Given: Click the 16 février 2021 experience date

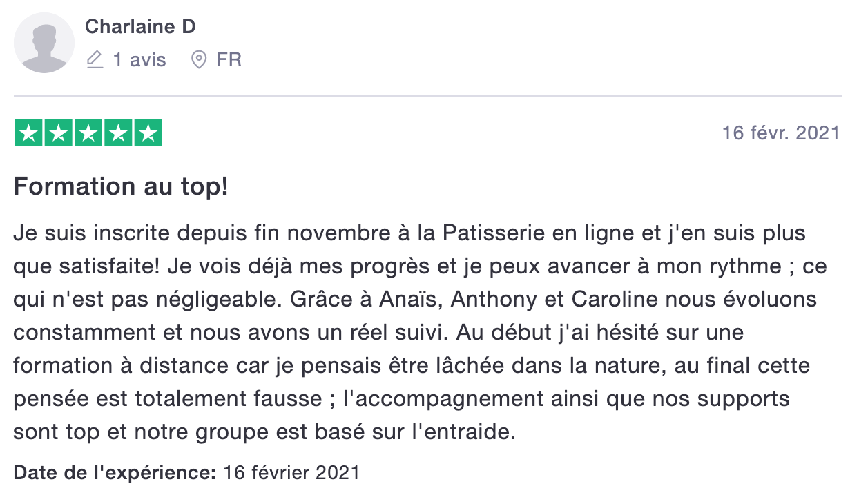Looking at the screenshot, I should click(x=292, y=474).
